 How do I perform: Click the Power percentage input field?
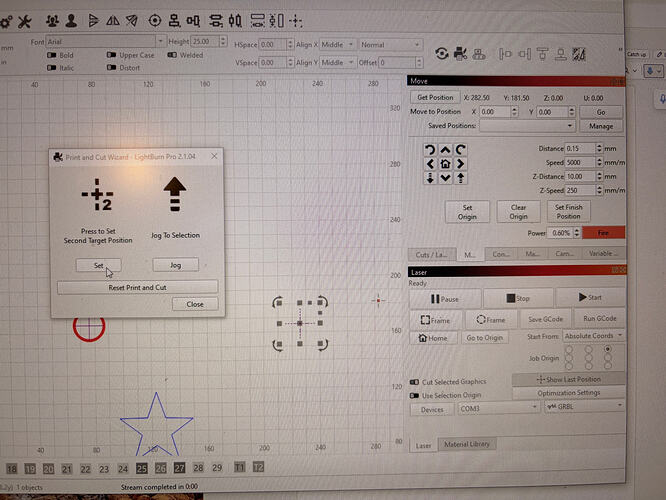click(561, 233)
